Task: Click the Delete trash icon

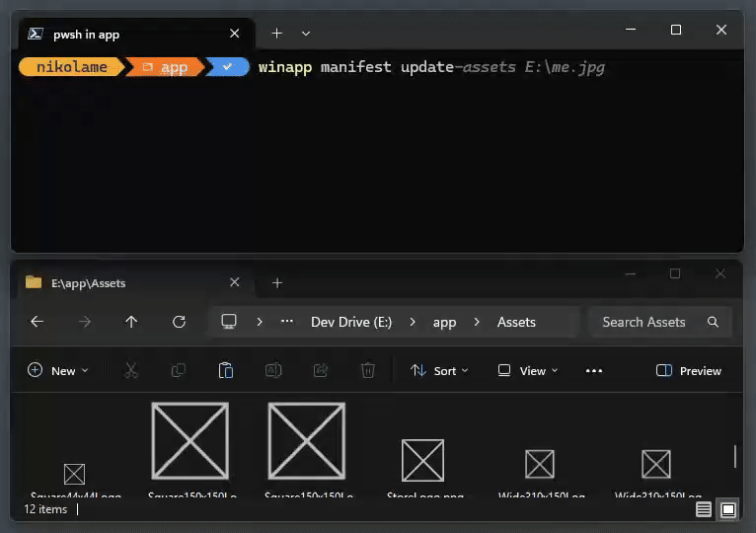Action: click(x=368, y=371)
